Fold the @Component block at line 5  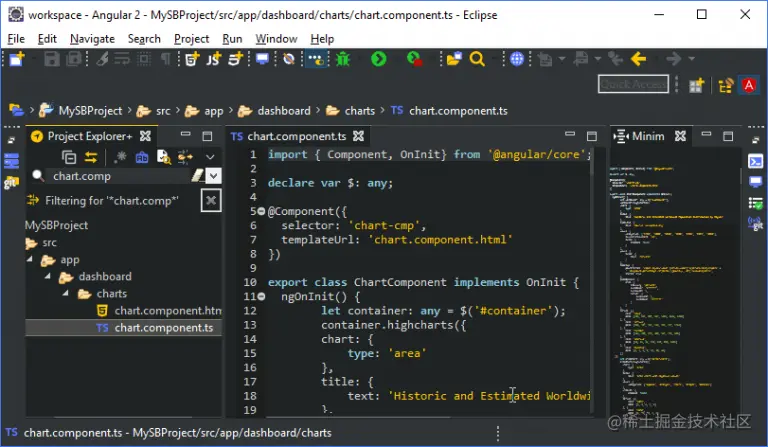pos(262,212)
